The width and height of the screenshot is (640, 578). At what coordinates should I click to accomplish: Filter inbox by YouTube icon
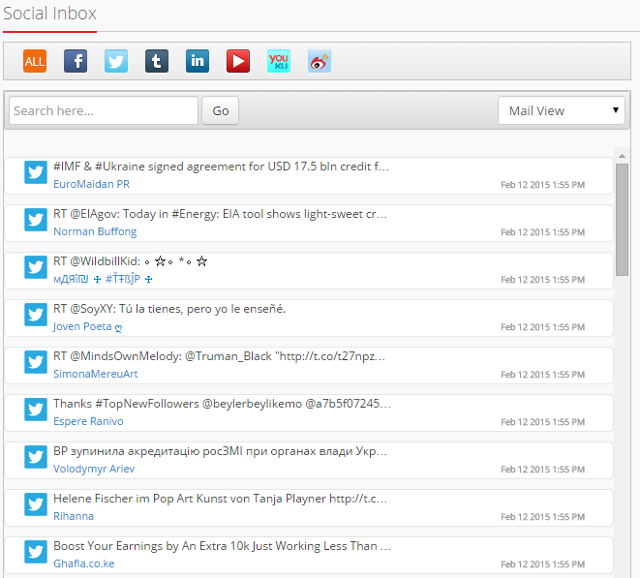pyautogui.click(x=238, y=61)
